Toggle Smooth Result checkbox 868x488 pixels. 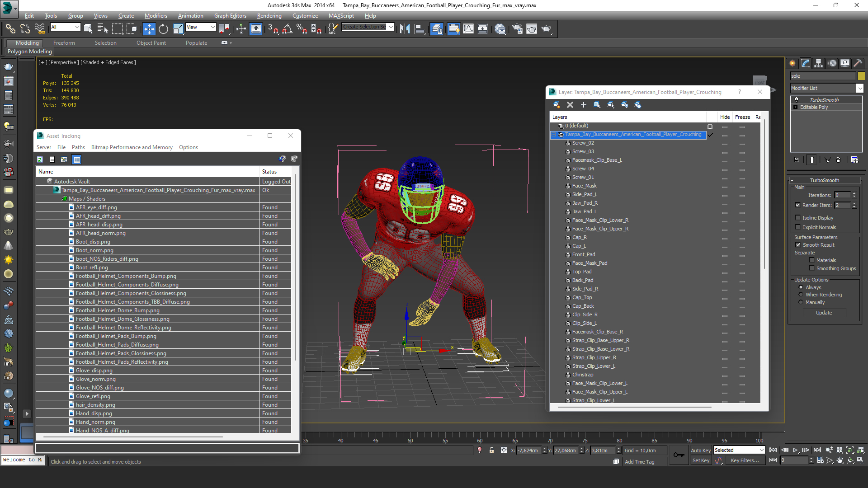tap(798, 245)
